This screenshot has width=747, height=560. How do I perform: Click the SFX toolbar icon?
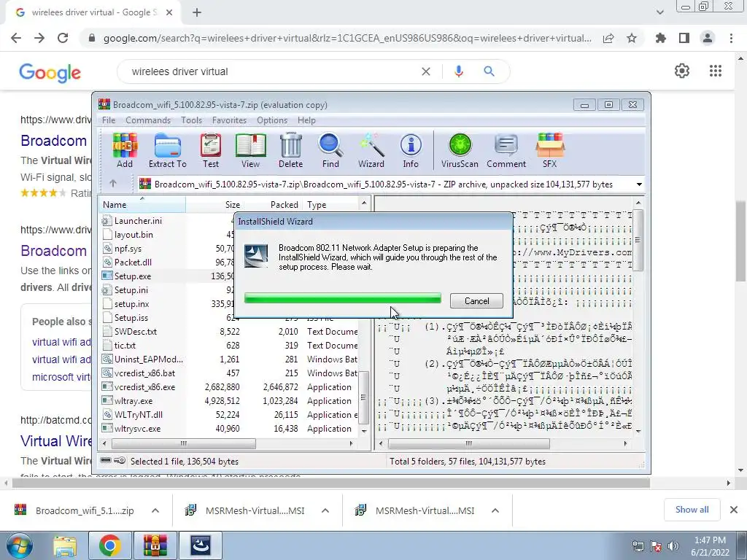click(x=550, y=150)
